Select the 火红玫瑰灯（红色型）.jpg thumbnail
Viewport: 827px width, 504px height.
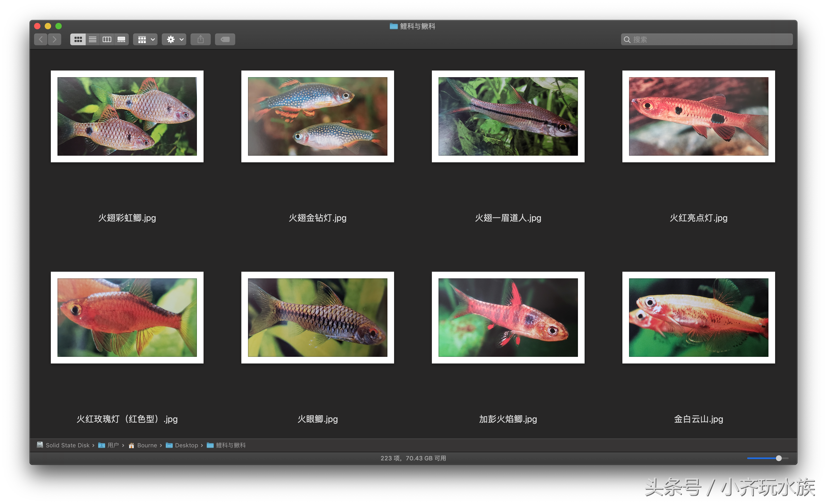(127, 317)
